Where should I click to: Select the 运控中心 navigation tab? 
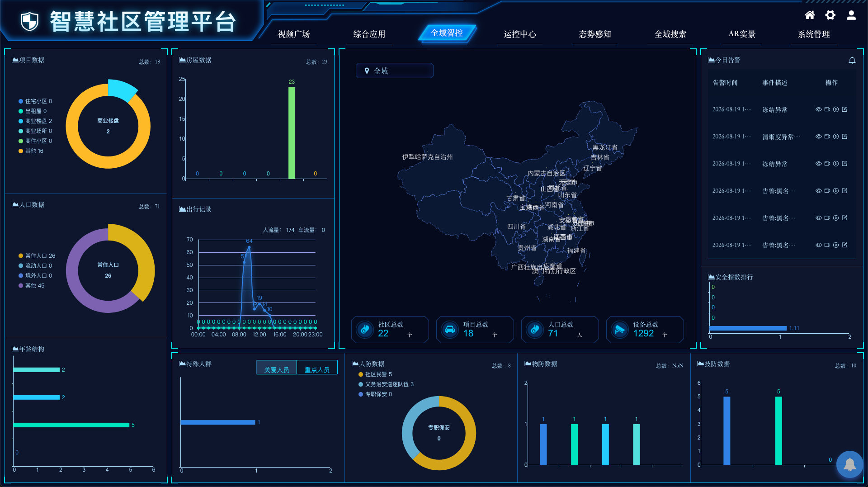tap(520, 34)
